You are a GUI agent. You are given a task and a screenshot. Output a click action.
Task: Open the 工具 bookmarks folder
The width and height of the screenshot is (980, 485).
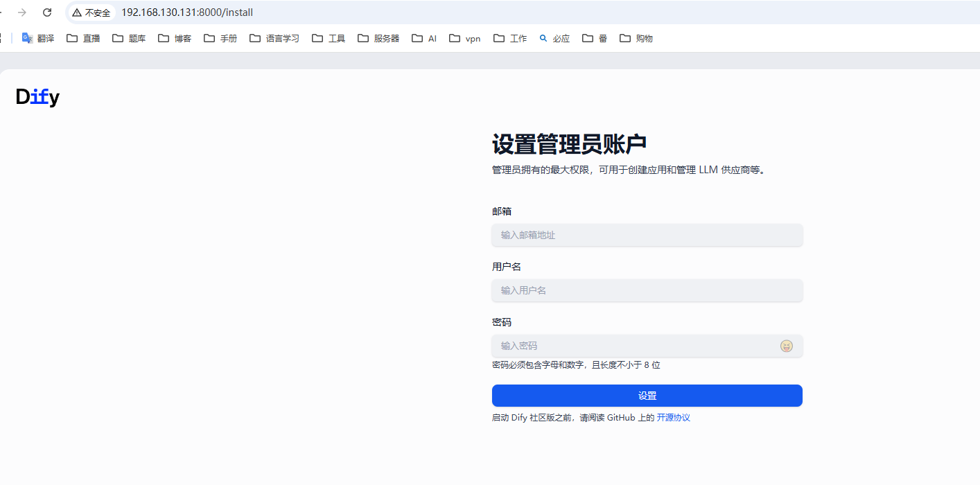click(329, 38)
